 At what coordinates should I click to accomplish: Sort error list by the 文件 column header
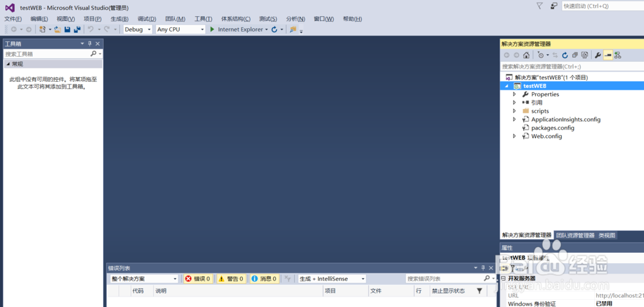tap(391, 291)
